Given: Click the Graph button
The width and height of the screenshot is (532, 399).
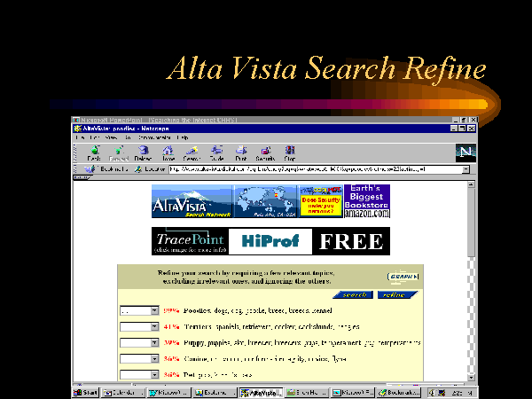Looking at the screenshot, I should pos(402,277).
